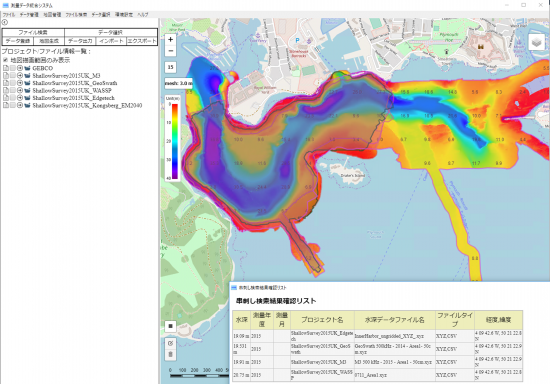Click the blue project icon beside GEBCO
Image resolution: width=550 pixels, height=384 pixels.
point(27,68)
